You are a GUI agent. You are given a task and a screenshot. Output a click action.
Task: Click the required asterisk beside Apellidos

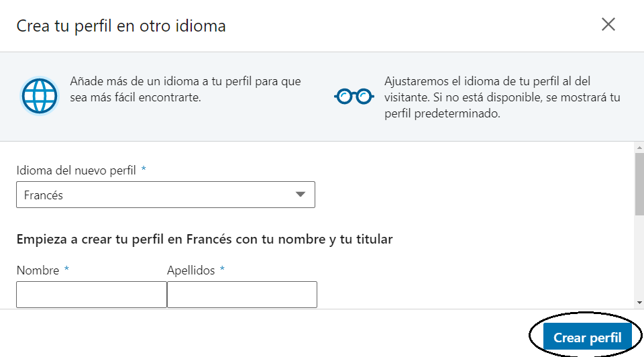point(222,270)
